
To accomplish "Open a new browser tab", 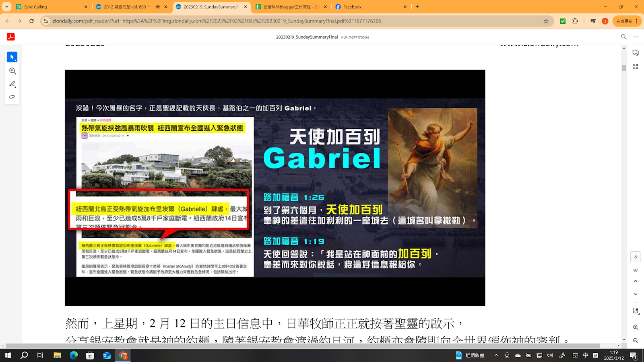I will pyautogui.click(x=417, y=7).
